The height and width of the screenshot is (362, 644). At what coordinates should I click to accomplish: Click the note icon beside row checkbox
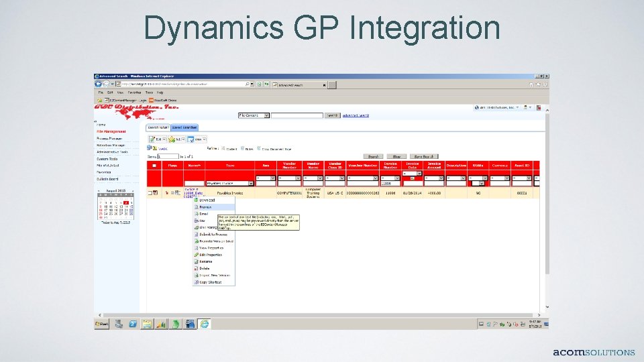click(156, 192)
